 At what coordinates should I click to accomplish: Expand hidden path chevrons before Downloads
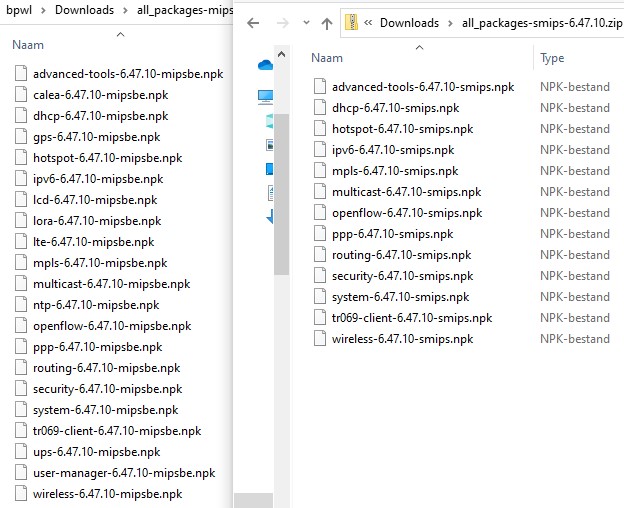coord(368,23)
